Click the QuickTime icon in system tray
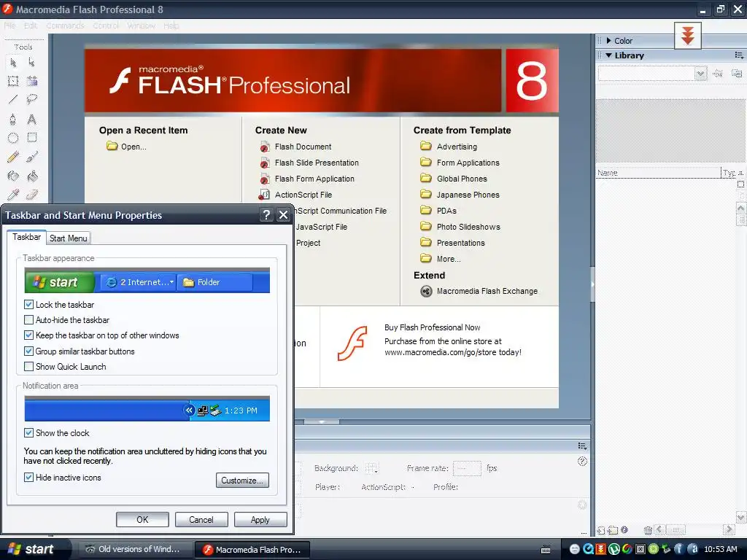 pyautogui.click(x=588, y=549)
